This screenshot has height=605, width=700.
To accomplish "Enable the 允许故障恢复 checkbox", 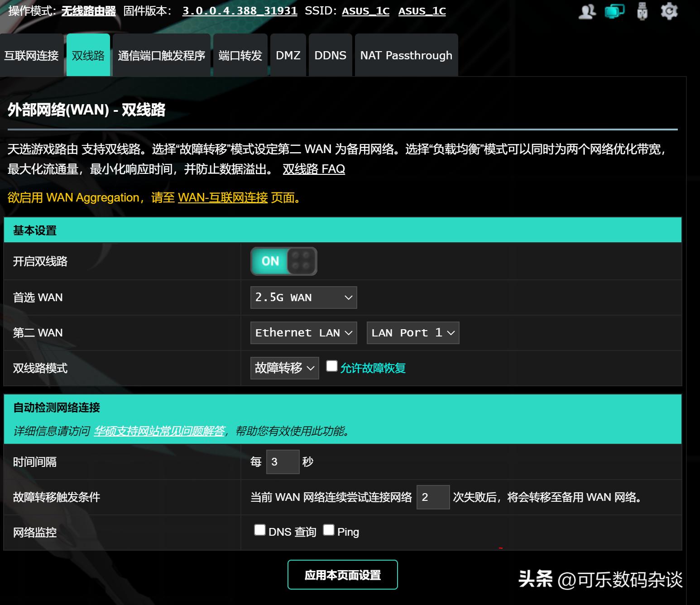I will [x=332, y=365].
